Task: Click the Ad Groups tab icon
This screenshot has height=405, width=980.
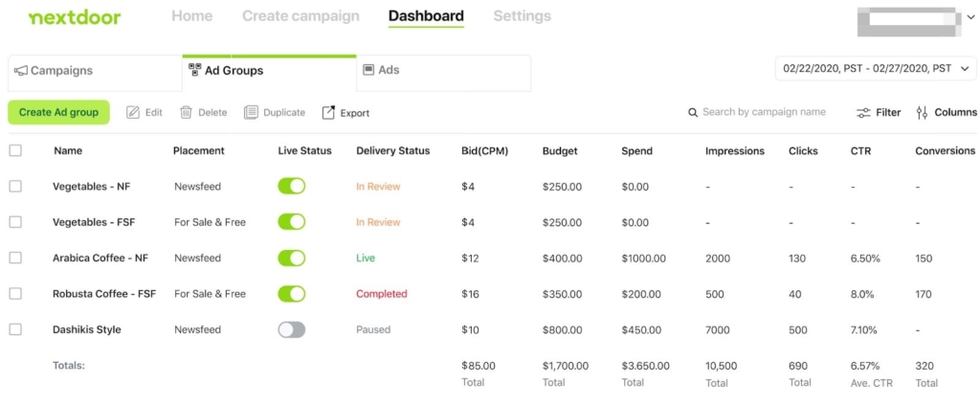Action: [x=194, y=69]
